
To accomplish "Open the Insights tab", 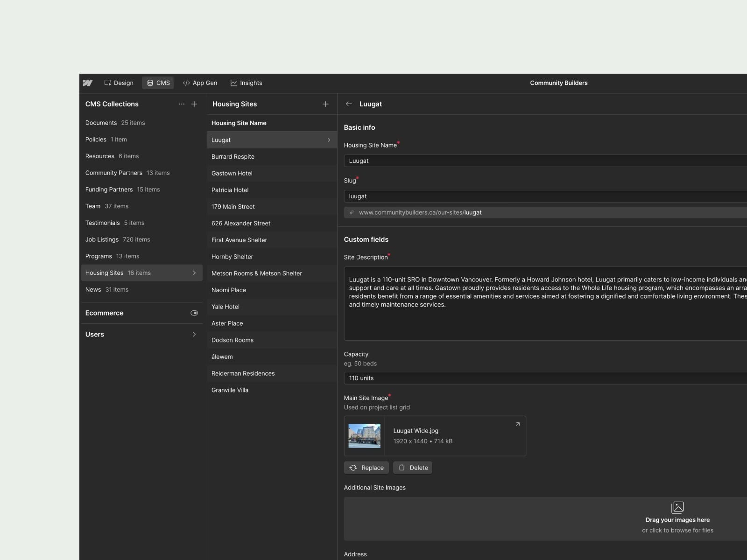I will [x=246, y=83].
